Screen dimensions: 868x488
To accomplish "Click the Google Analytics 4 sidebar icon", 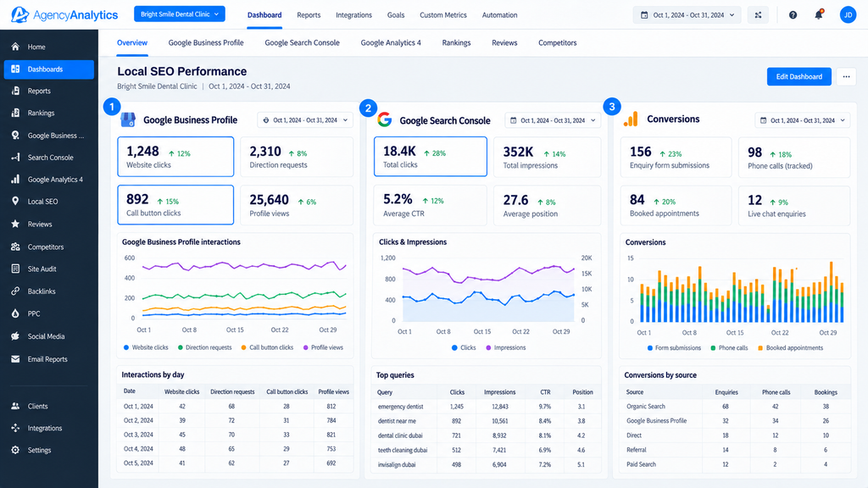I will tap(15, 180).
